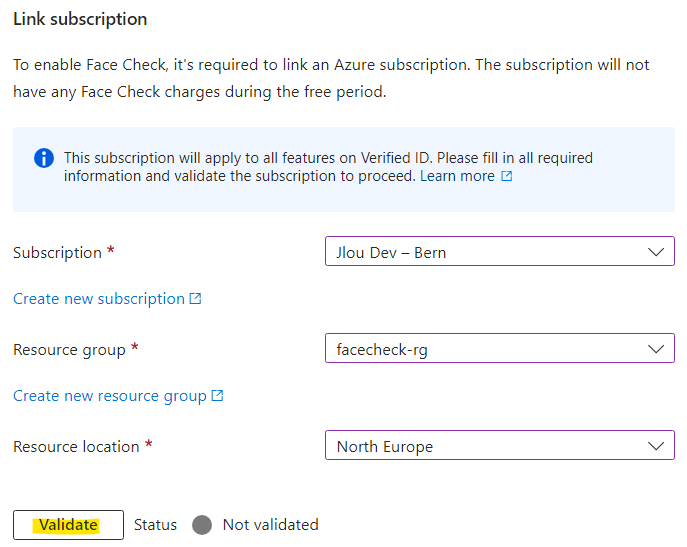Click external-link icon beside Learn more
This screenshot has height=547, width=687.
506,176
